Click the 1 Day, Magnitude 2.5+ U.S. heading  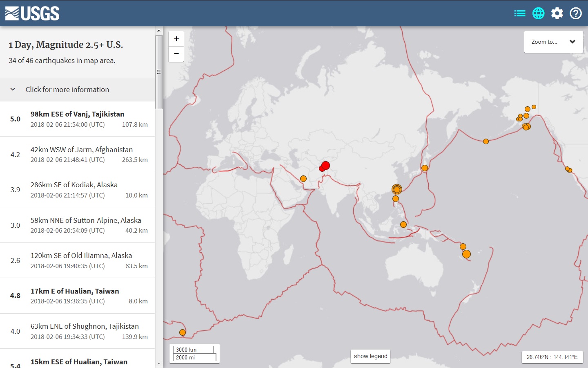click(66, 45)
